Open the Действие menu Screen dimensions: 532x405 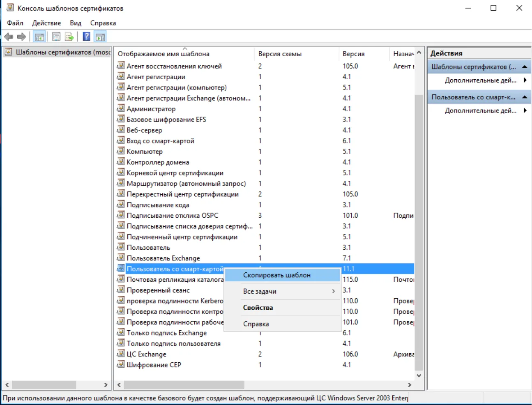46,23
